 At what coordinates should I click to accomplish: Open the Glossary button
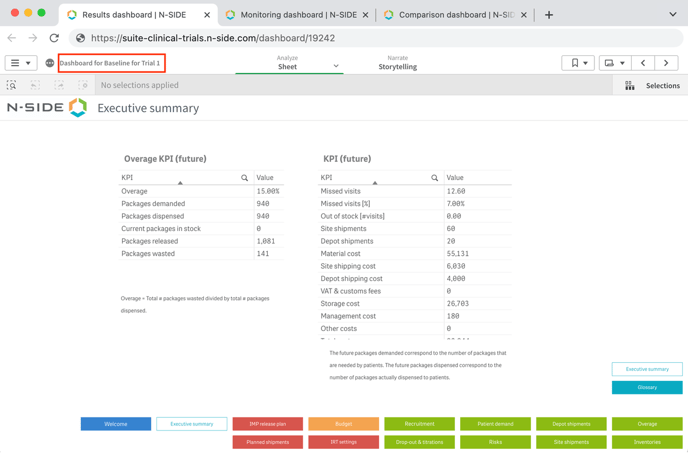point(647,387)
